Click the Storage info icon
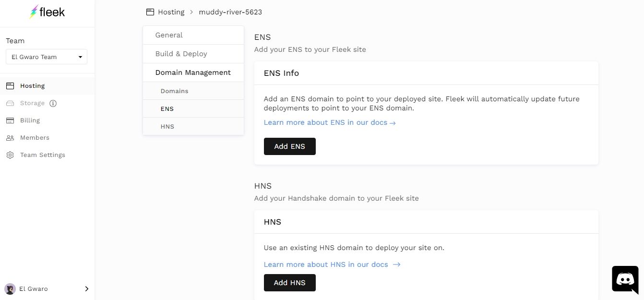Image resolution: width=644 pixels, height=300 pixels. click(53, 103)
